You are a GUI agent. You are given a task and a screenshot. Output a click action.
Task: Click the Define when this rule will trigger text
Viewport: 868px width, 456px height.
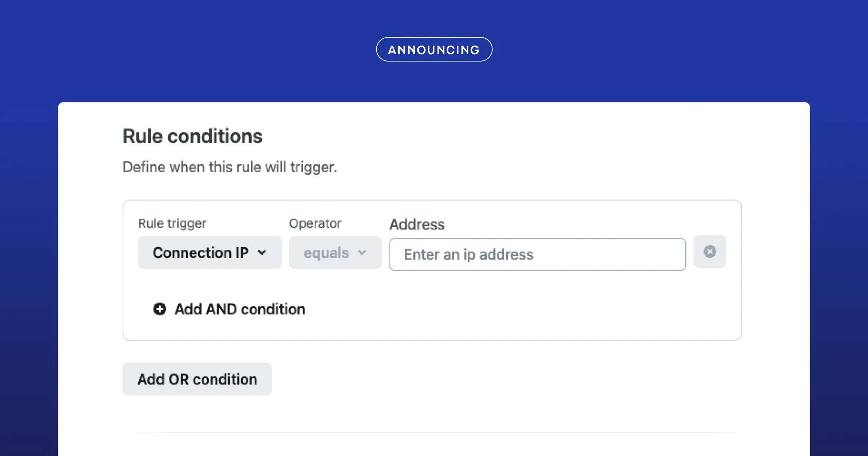[x=230, y=167]
